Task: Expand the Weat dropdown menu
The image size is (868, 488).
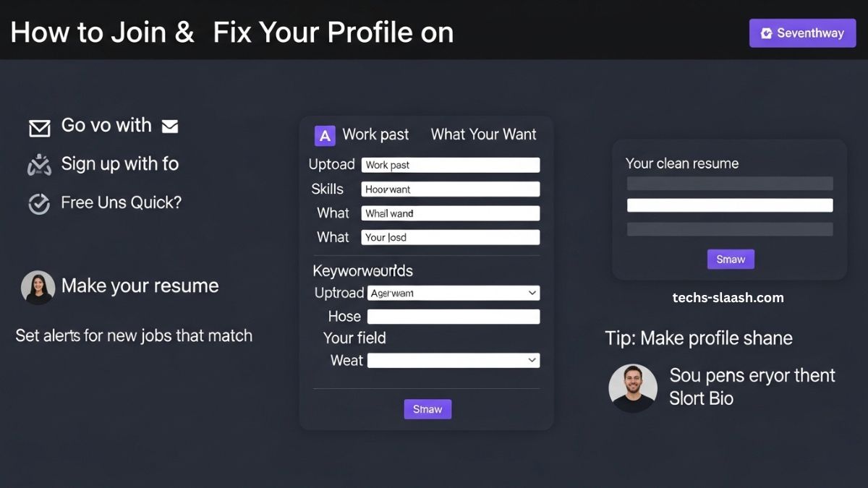Action: point(454,360)
